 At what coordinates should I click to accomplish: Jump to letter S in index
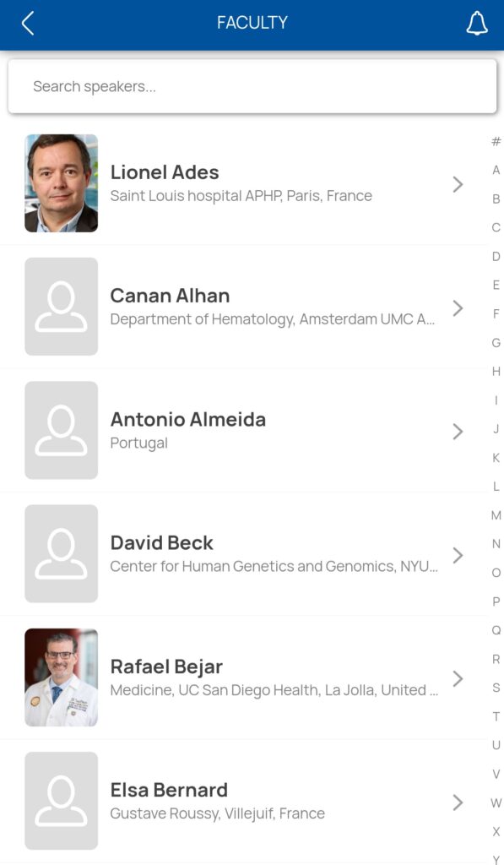pos(496,688)
